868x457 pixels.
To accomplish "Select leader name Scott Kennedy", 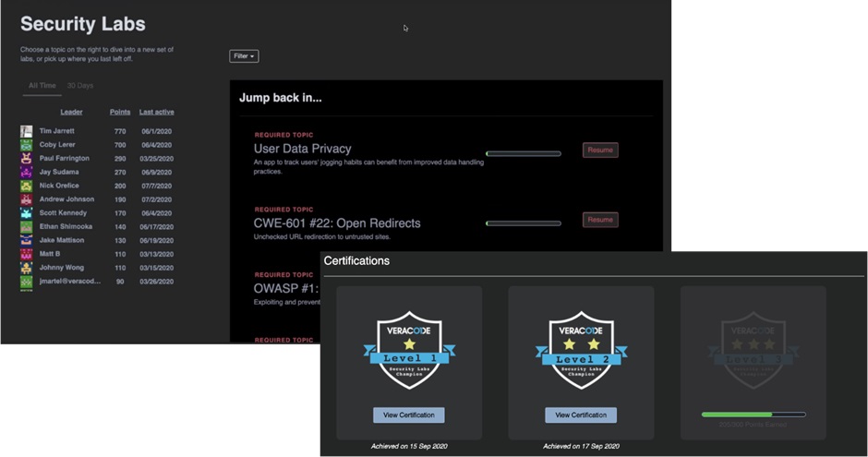I will point(63,213).
